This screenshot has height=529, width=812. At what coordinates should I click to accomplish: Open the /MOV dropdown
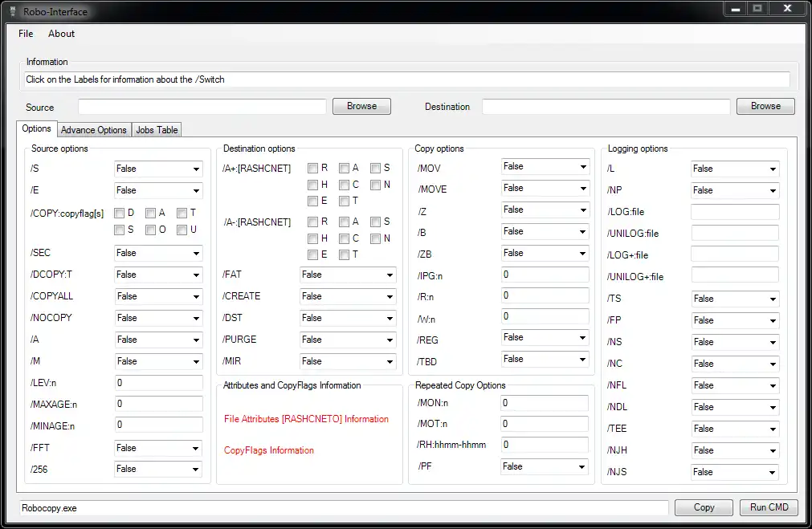coord(545,167)
